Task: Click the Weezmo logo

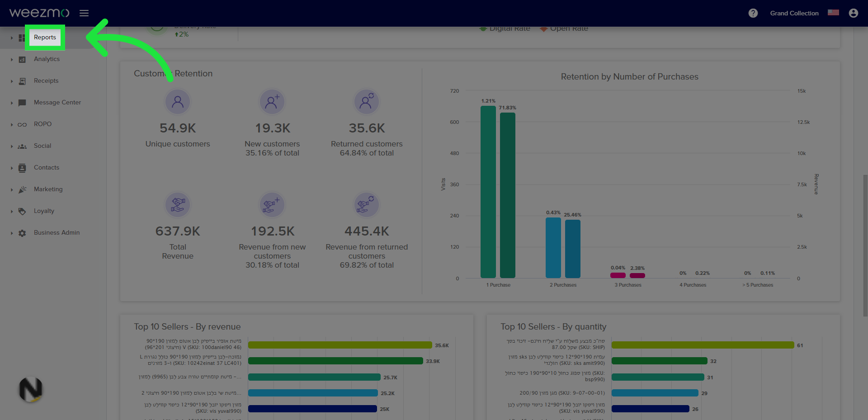Action: 39,13
